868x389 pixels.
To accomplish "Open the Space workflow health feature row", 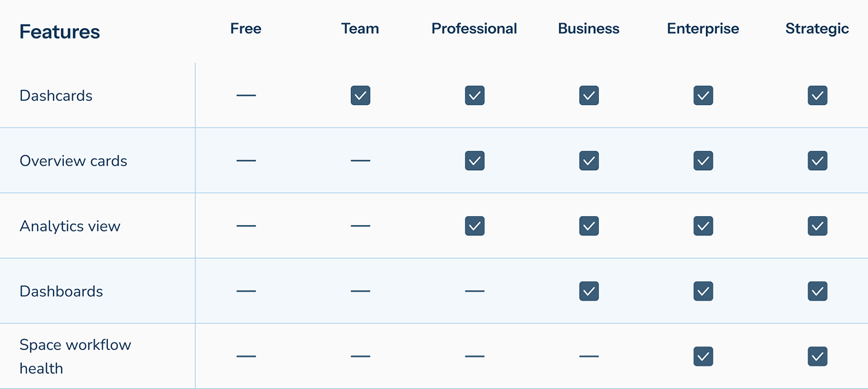I will point(434,356).
